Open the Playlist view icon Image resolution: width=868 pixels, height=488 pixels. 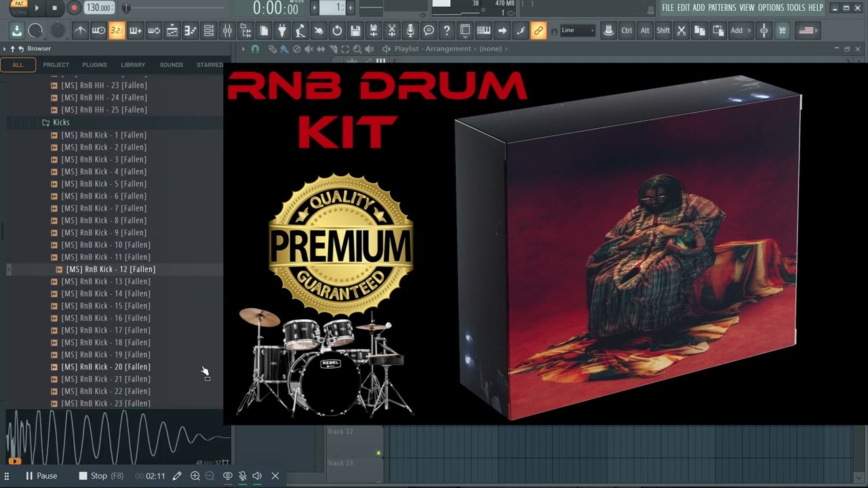click(x=172, y=30)
